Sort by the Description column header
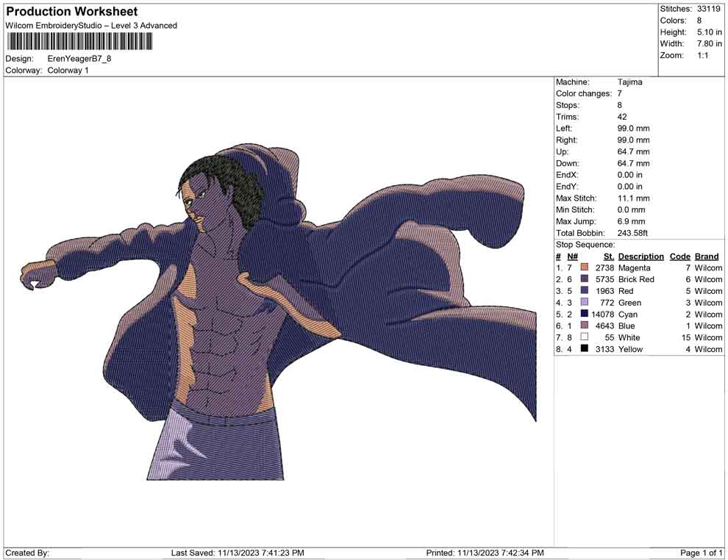 (640, 256)
